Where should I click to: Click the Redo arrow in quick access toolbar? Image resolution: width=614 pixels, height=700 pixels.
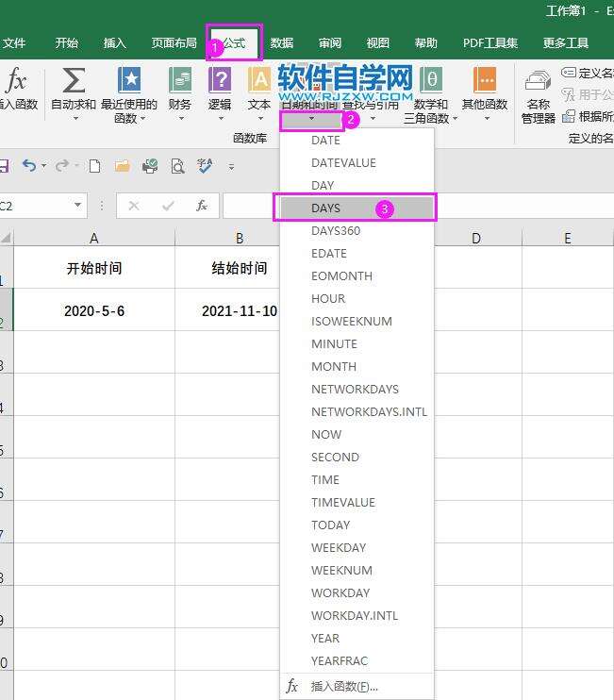[x=61, y=166]
